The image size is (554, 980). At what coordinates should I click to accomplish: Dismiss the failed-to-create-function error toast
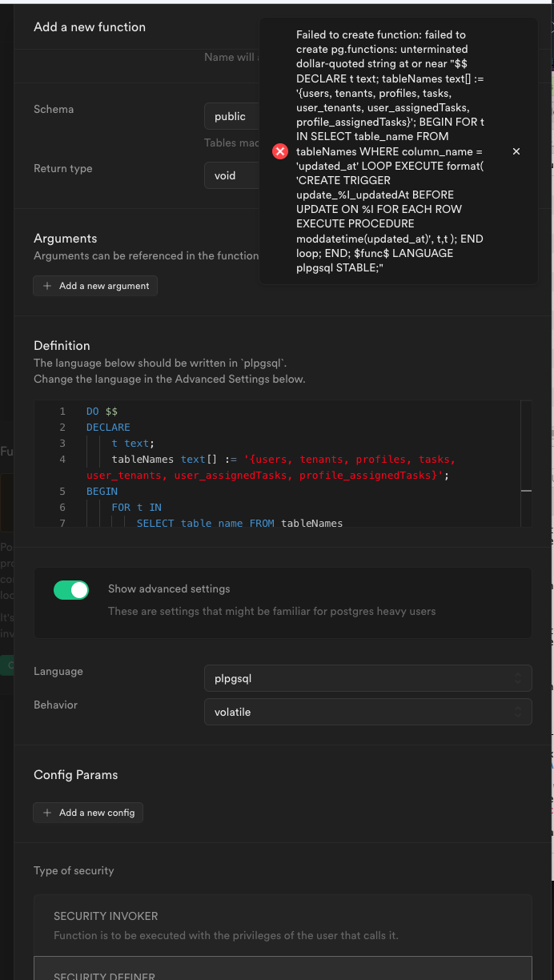click(516, 151)
